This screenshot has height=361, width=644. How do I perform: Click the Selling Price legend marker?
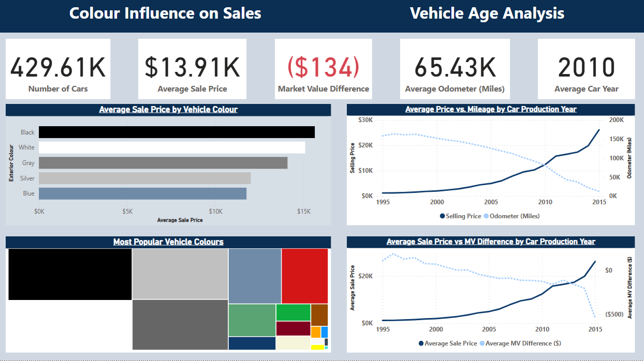coord(443,216)
